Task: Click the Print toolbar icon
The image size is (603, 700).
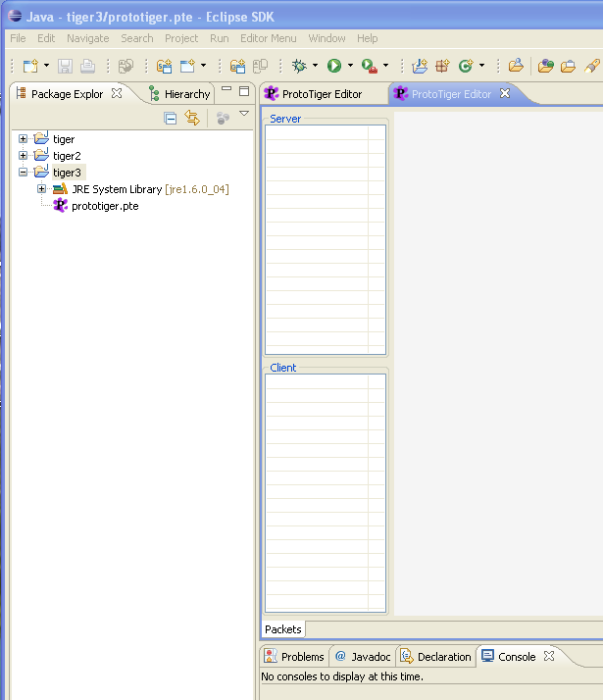Action: [x=87, y=66]
